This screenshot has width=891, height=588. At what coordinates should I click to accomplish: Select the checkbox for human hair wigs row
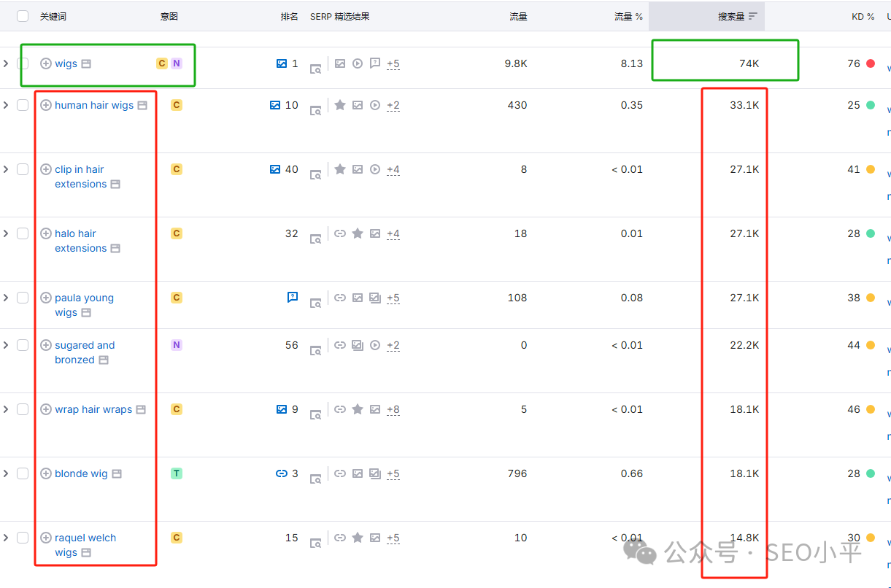point(23,105)
